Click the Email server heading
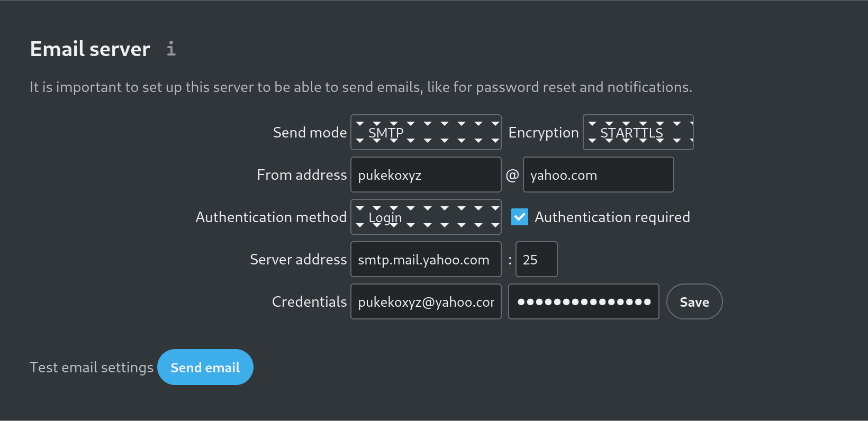The width and height of the screenshot is (868, 421). click(89, 49)
